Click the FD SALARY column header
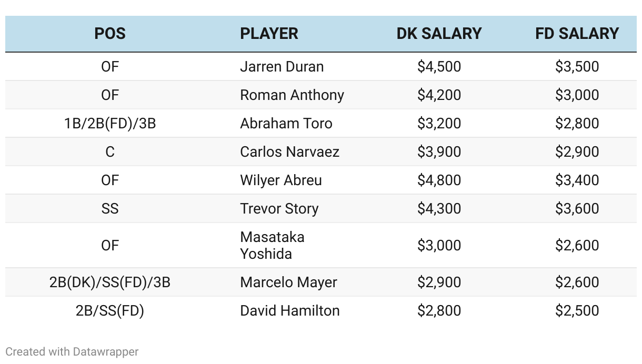 click(577, 34)
